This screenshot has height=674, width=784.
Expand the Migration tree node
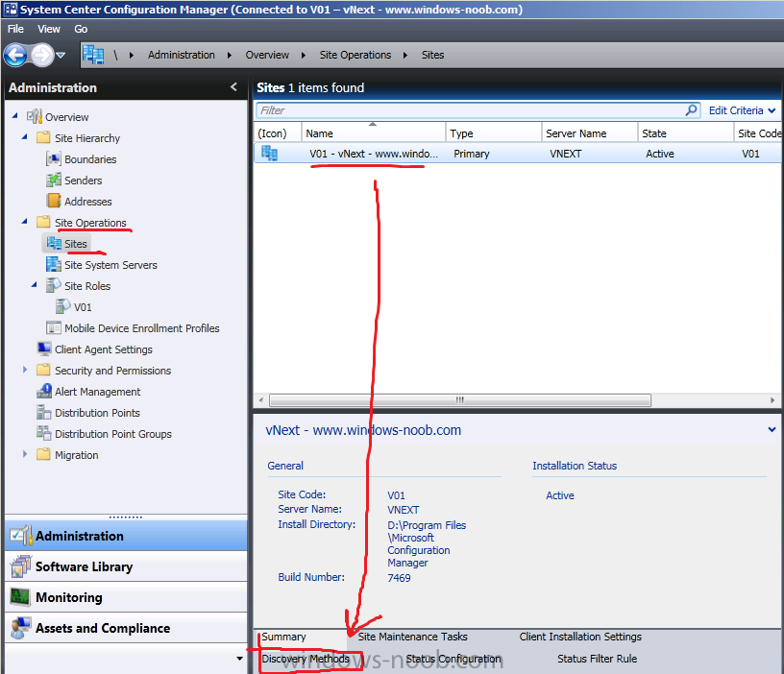(25, 454)
